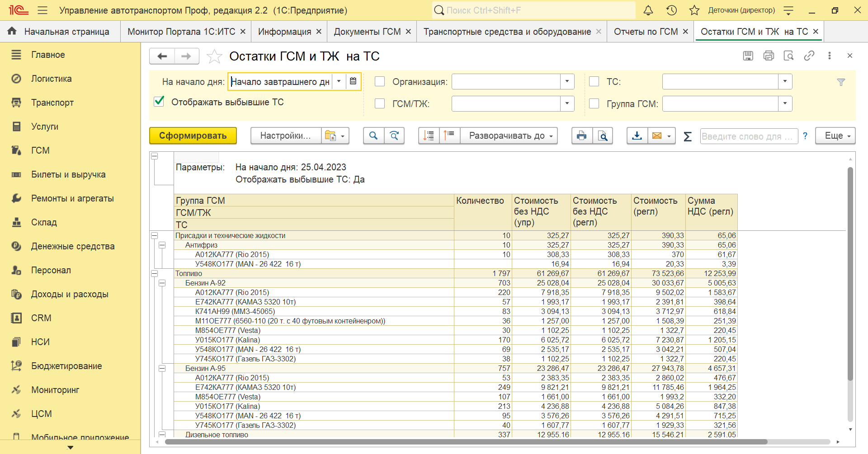Switch to the Документы ГСМ tab

pyautogui.click(x=367, y=32)
